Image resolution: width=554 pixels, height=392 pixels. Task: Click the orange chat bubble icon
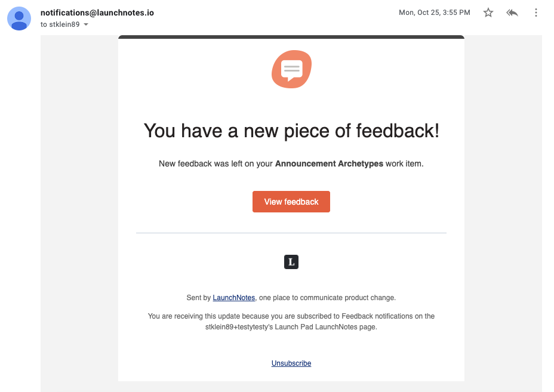click(x=291, y=69)
